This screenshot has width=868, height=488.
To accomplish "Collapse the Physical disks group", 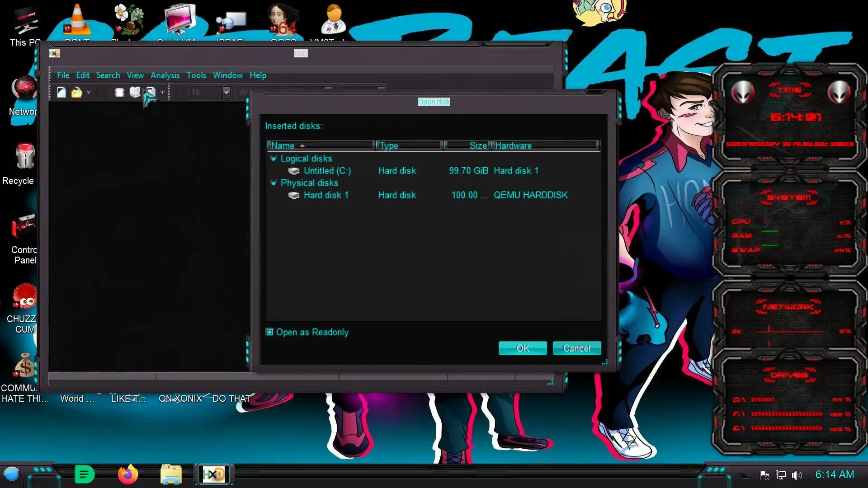I will click(273, 183).
